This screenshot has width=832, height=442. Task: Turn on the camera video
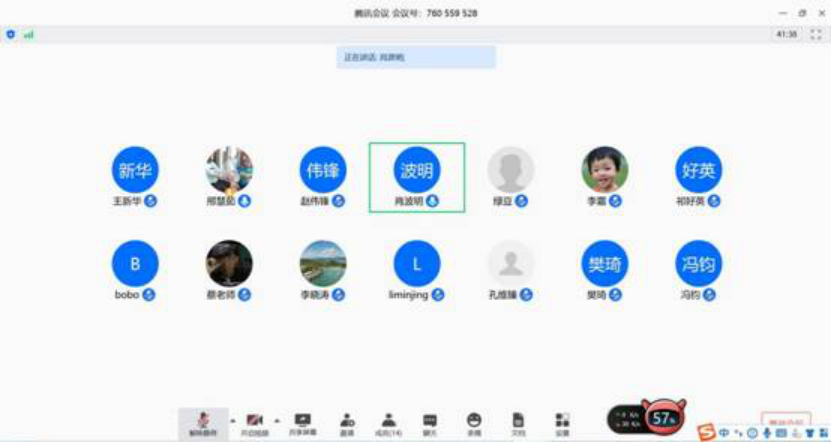[254, 422]
